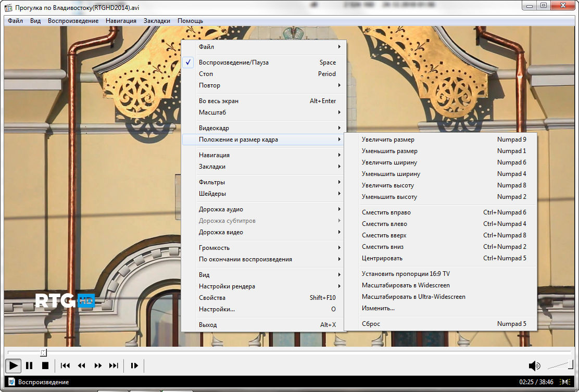
Task: Skip to next file icon
Action: pyautogui.click(x=114, y=365)
